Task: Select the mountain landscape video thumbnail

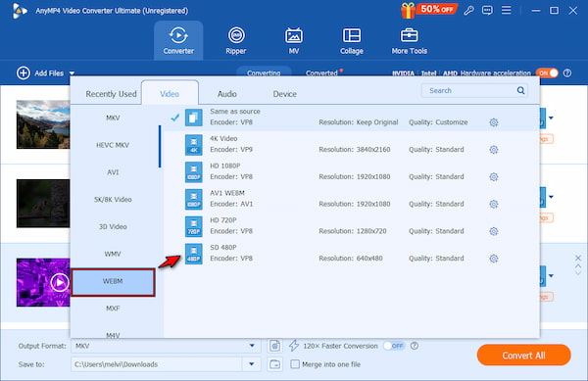Action: click(43, 124)
